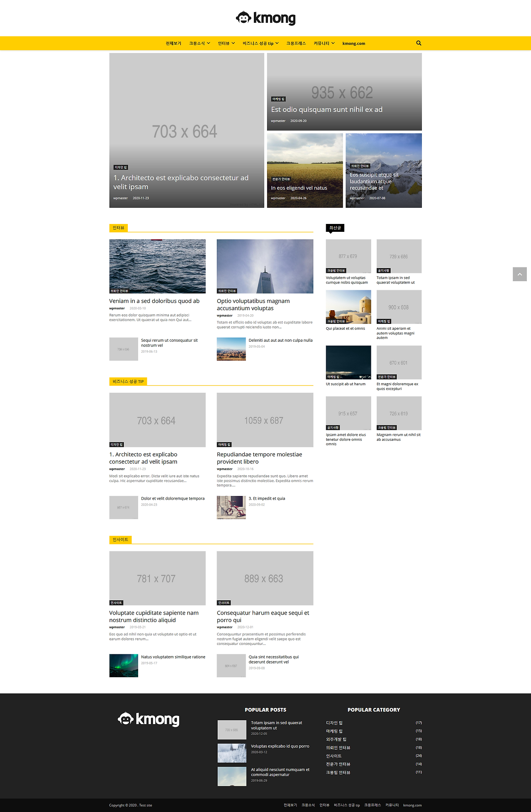Open 크몽팀 인터뷰 in footer Popular Category

338,773
